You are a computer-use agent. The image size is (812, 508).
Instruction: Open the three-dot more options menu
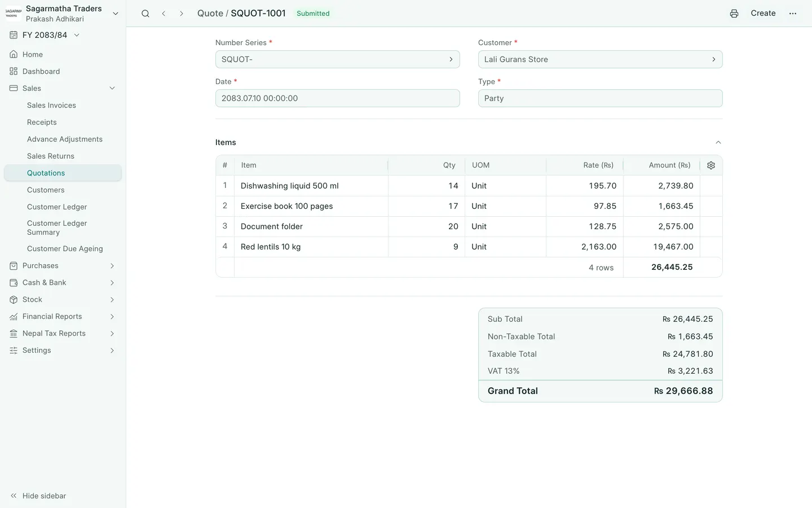793,14
